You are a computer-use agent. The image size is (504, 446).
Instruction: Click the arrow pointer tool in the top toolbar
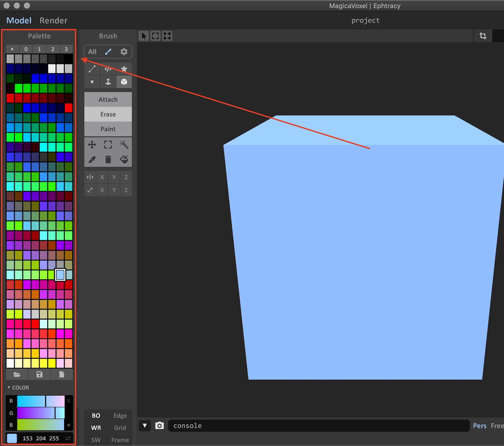pyautogui.click(x=144, y=36)
